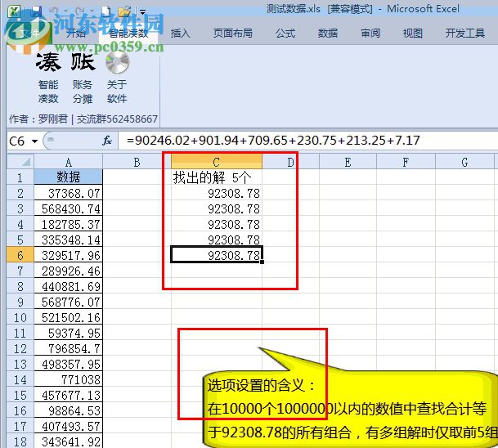Select row 14 header
Viewport: 498px width, 448px height.
(x=20, y=379)
